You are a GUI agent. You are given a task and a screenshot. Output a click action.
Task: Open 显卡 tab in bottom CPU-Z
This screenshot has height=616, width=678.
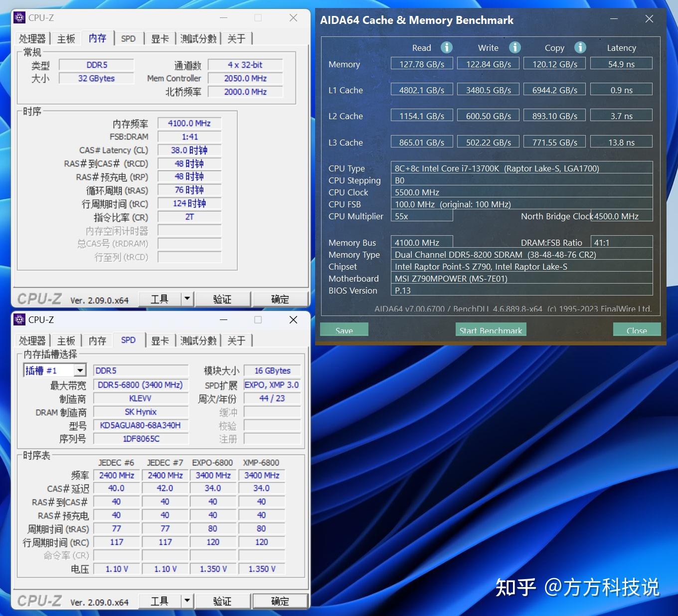pyautogui.click(x=160, y=341)
